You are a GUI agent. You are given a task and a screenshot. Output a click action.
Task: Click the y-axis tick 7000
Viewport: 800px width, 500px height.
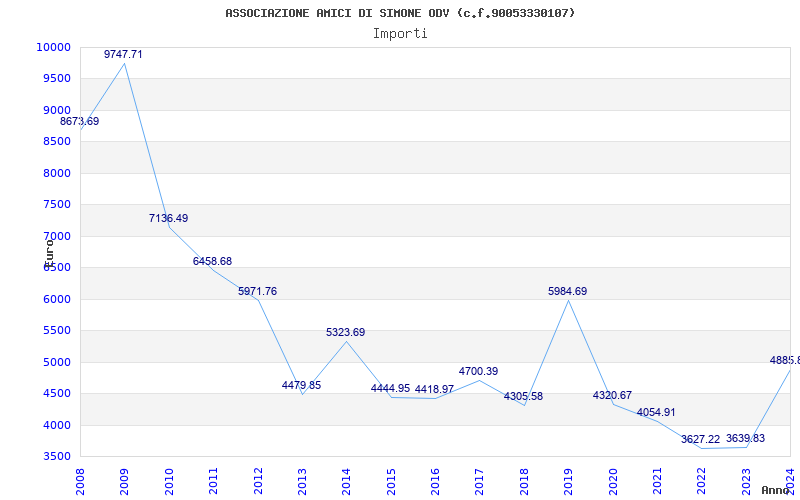(56, 236)
